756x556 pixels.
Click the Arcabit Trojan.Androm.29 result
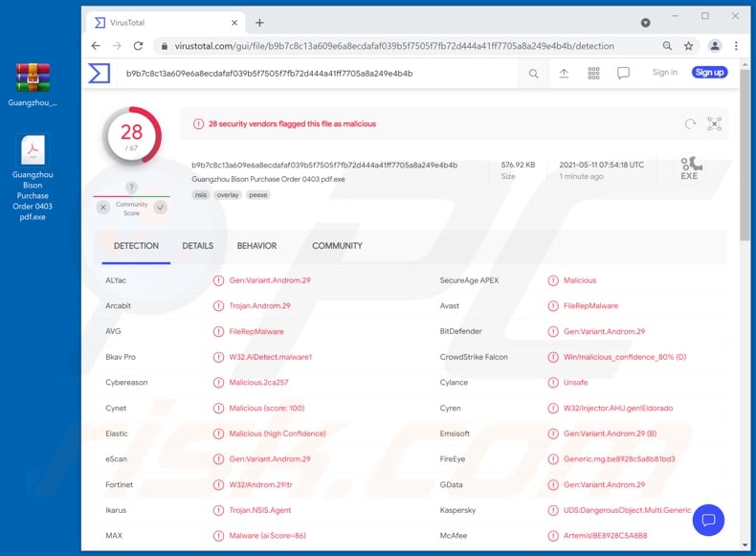[x=260, y=305]
